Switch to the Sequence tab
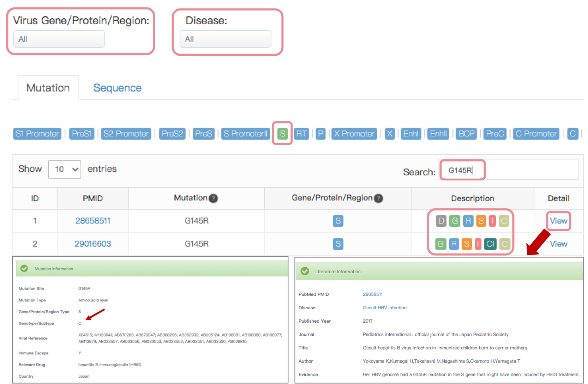Image resolution: width=588 pixels, height=384 pixels. click(x=117, y=88)
